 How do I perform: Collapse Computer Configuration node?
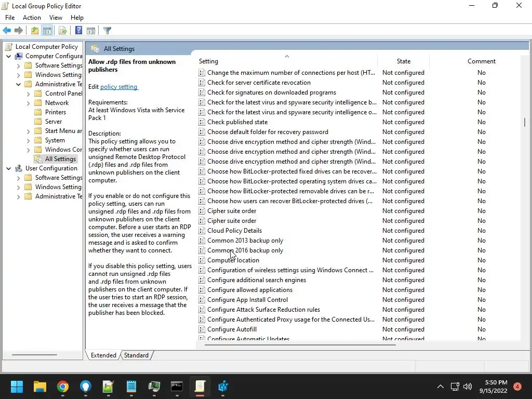tap(8, 56)
